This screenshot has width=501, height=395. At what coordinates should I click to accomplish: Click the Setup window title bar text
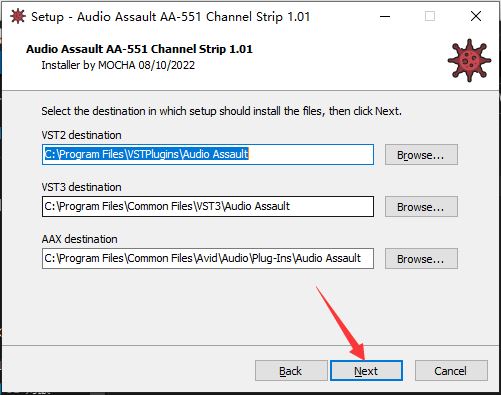click(x=171, y=17)
